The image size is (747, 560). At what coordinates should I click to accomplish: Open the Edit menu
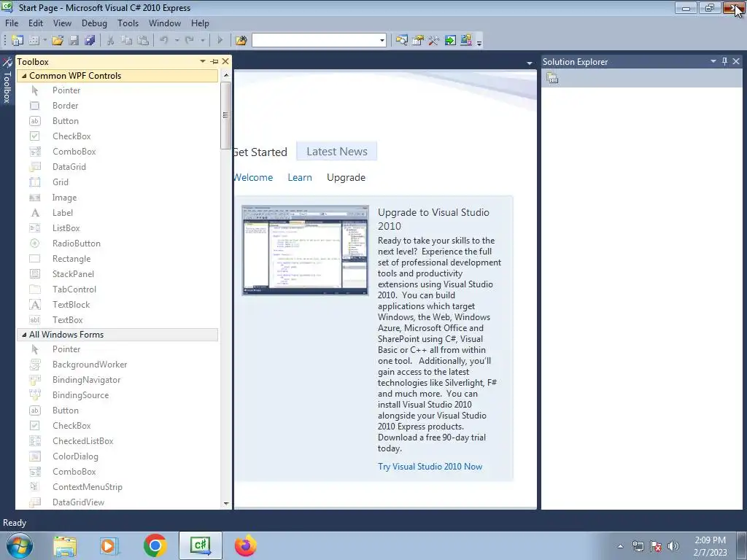point(36,23)
